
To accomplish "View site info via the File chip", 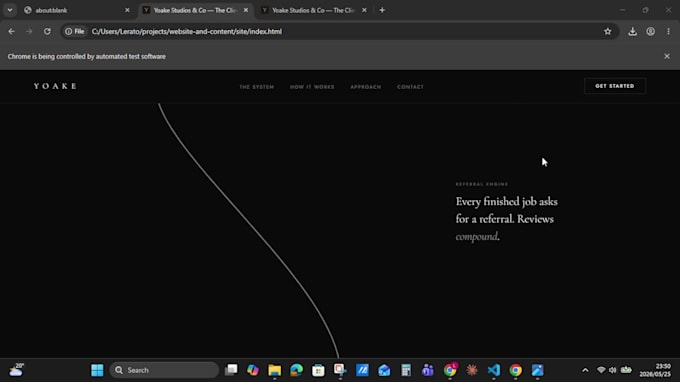I will click(x=75, y=31).
